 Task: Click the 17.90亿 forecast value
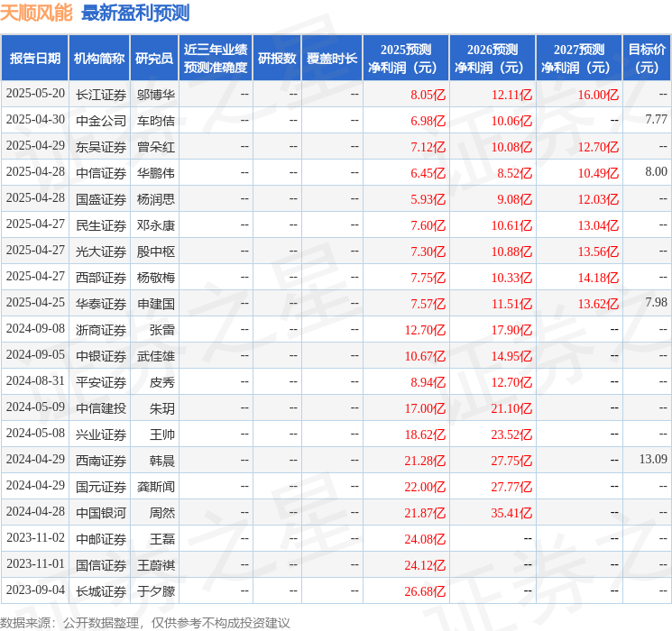pos(511,330)
